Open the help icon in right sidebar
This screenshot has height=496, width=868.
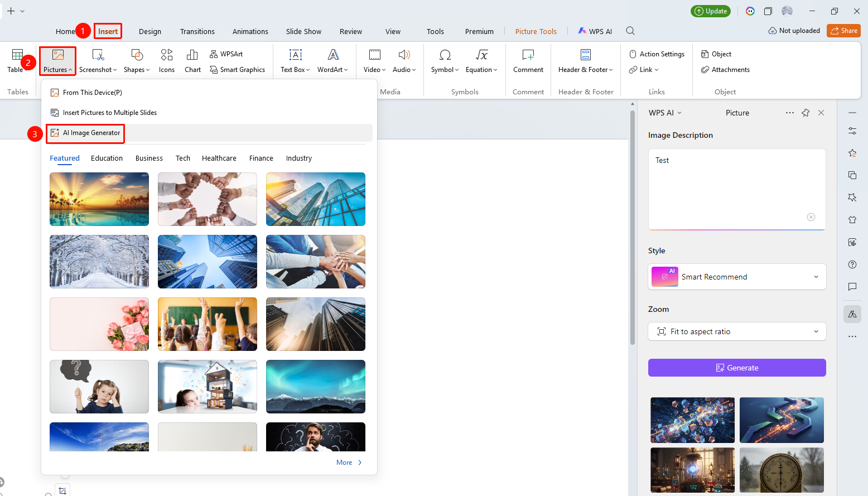click(852, 264)
